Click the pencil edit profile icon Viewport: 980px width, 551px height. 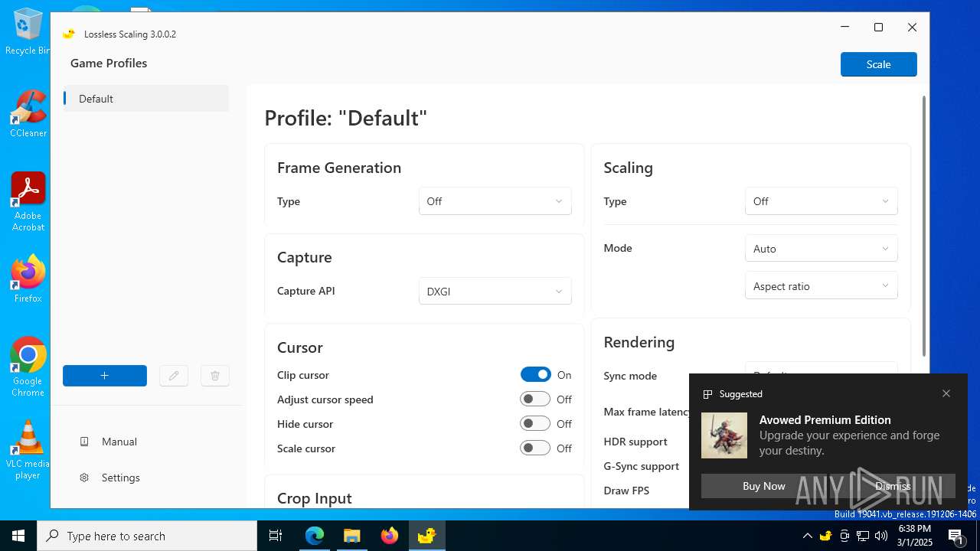(x=174, y=376)
